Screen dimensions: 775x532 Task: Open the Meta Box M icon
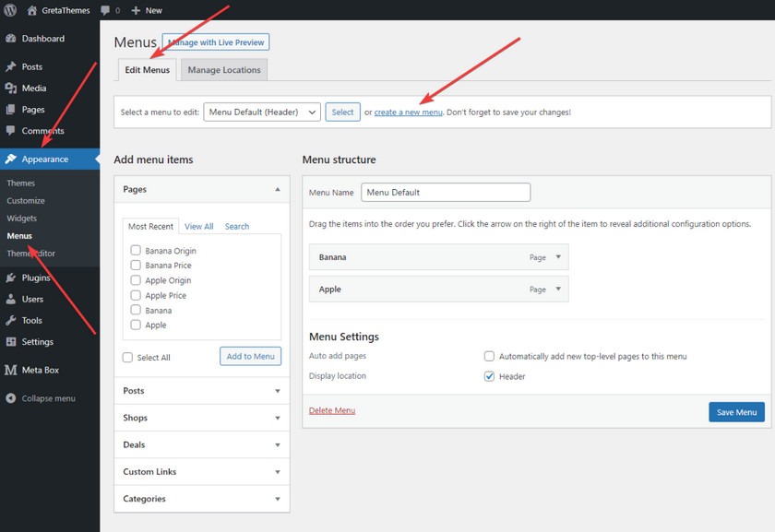[11, 370]
